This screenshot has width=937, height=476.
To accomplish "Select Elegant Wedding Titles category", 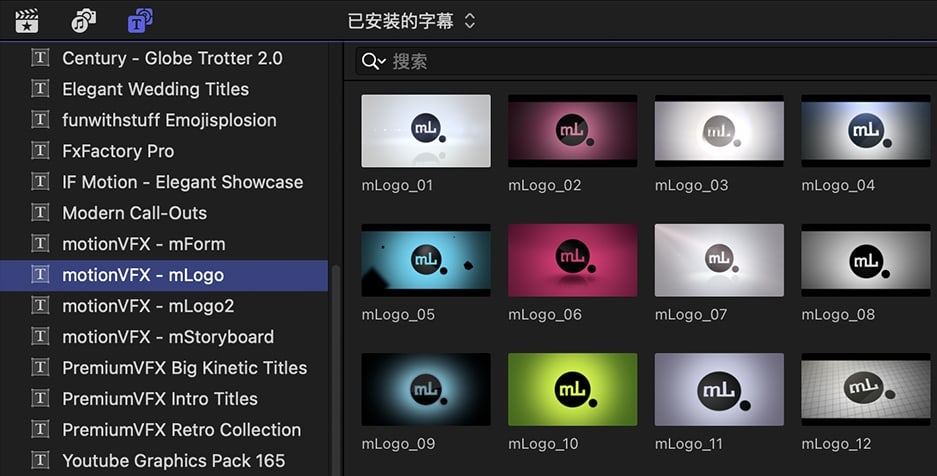I will click(164, 89).
